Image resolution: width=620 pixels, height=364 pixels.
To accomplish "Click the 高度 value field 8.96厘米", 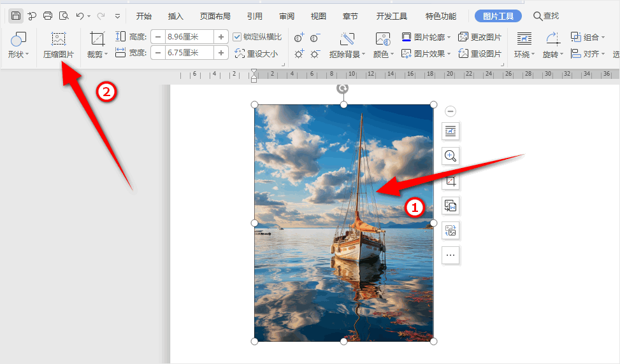I will pyautogui.click(x=189, y=37).
